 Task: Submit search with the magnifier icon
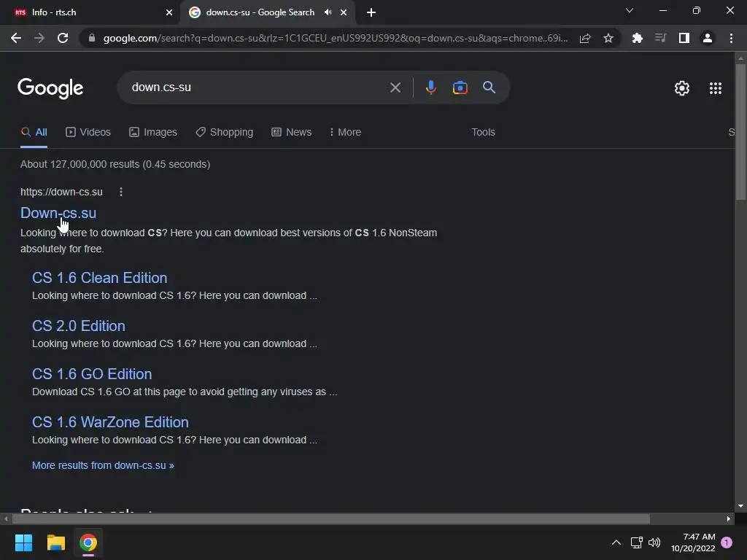489,87
